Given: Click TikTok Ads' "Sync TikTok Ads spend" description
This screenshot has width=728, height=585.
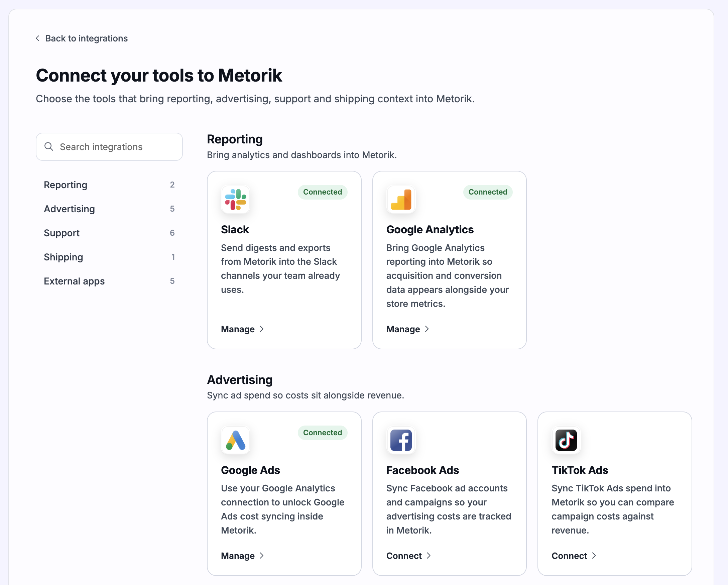Looking at the screenshot, I should (613, 509).
